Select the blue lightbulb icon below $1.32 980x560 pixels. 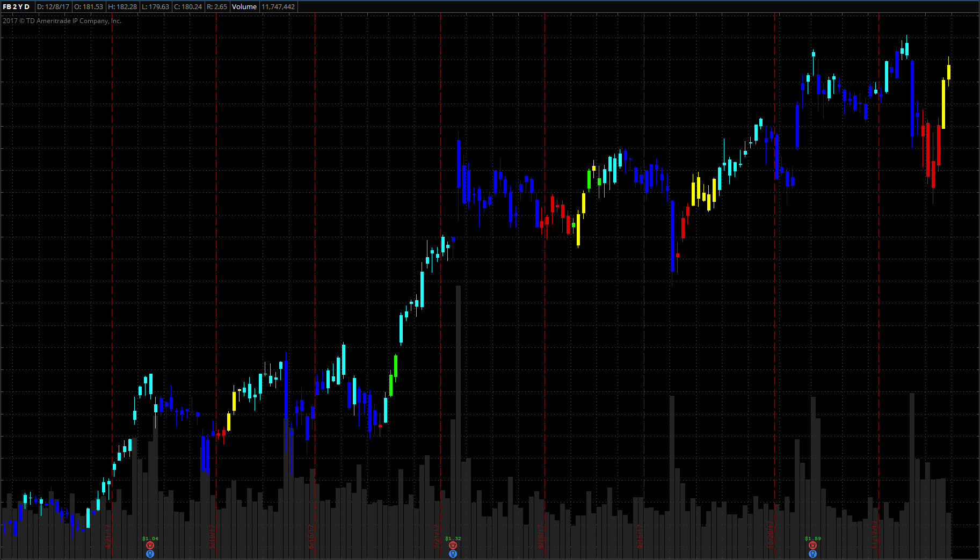tap(453, 554)
